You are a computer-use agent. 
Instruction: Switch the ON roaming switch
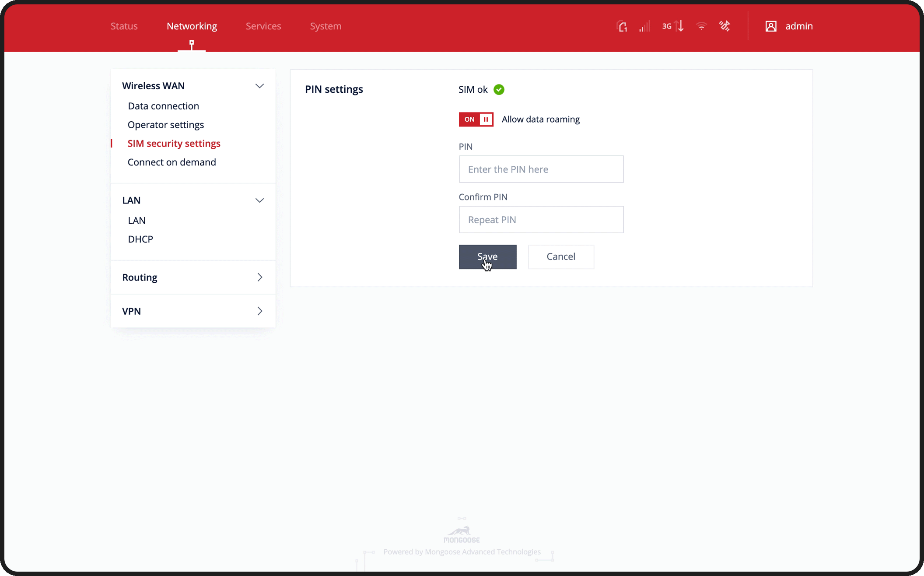[476, 119]
